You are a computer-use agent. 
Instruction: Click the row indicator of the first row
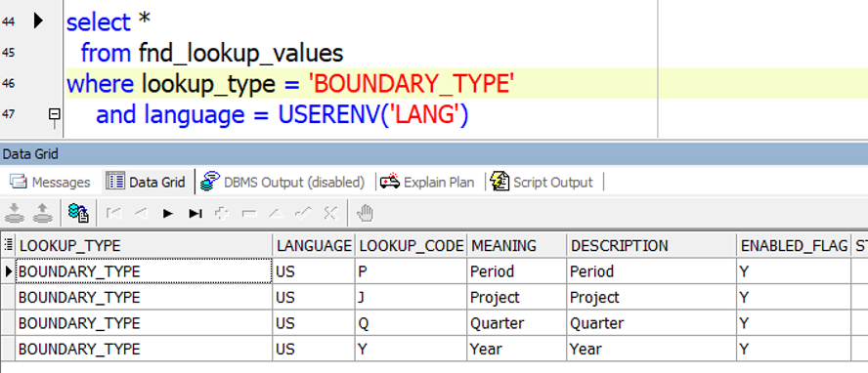8,271
